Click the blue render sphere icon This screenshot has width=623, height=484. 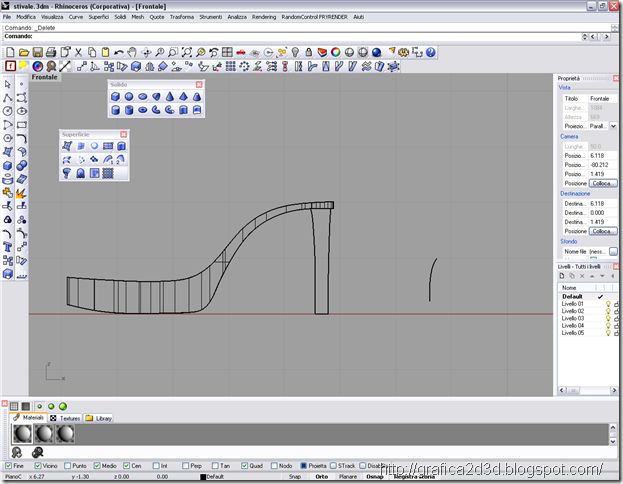pos(376,52)
